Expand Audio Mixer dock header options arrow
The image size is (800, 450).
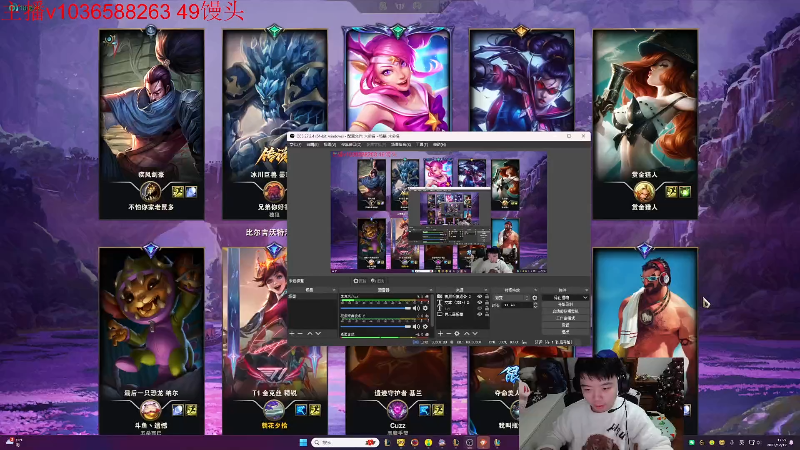point(431,290)
